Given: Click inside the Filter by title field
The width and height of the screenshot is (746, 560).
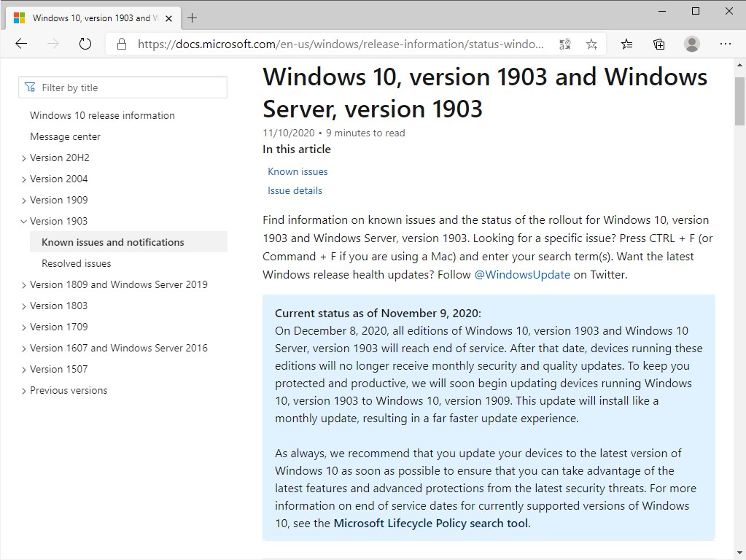Looking at the screenshot, I should tap(123, 87).
